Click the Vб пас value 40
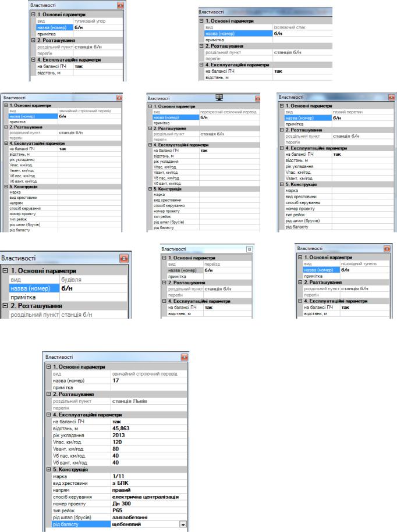The height and width of the screenshot is (532, 397). (149, 456)
